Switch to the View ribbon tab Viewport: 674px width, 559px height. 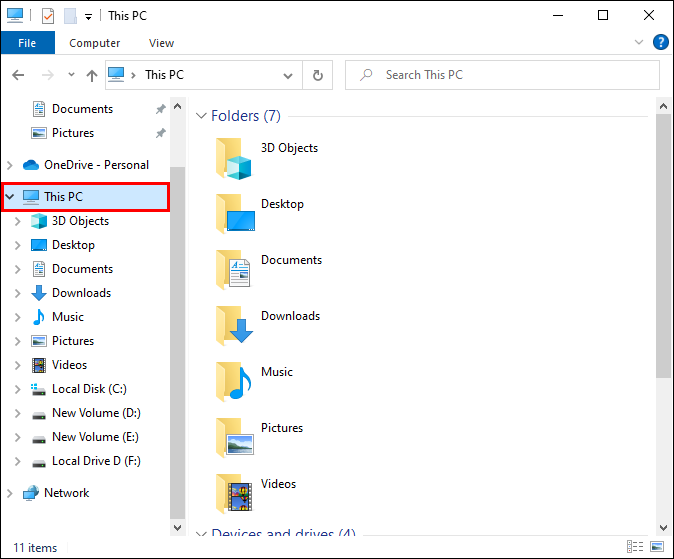[161, 43]
